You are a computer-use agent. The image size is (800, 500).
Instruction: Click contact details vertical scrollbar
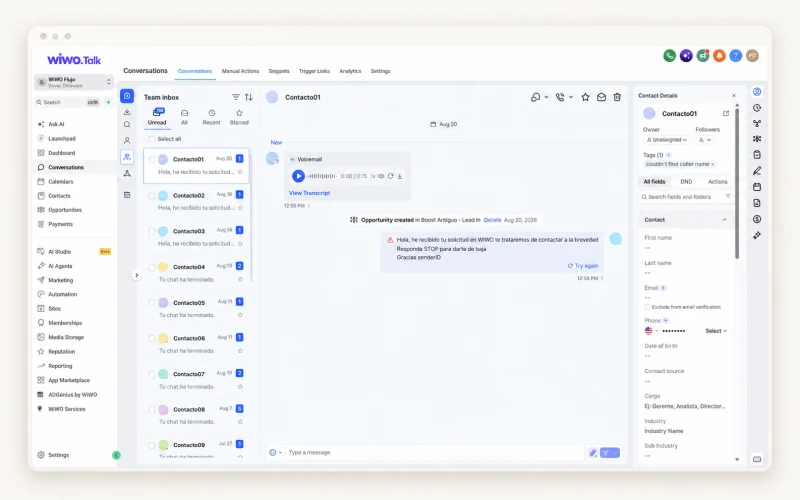pos(737,184)
